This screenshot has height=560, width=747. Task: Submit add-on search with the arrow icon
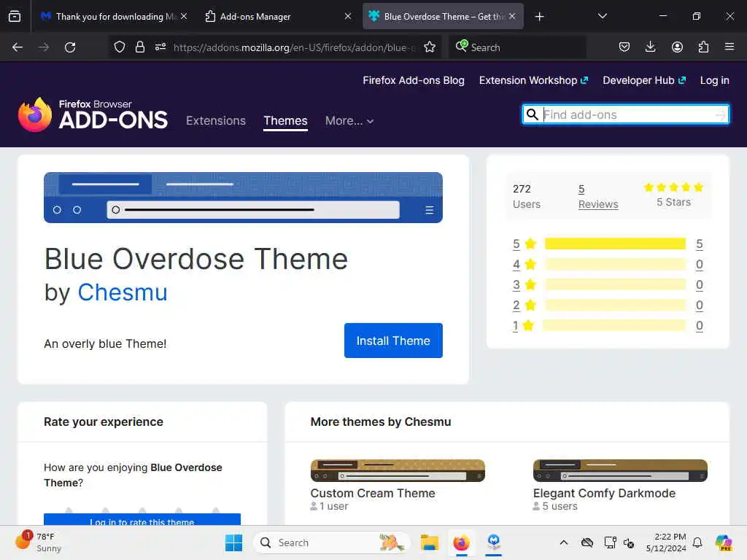coord(720,114)
